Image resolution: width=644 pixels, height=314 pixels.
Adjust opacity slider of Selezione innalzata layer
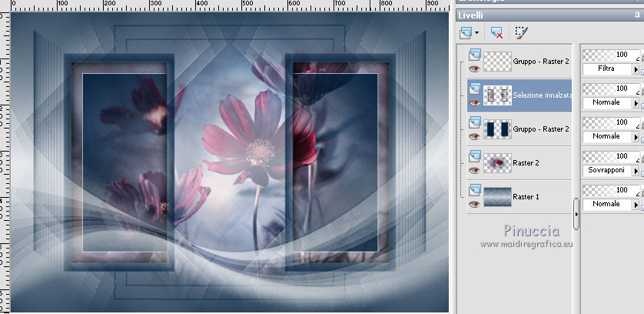tap(611, 89)
